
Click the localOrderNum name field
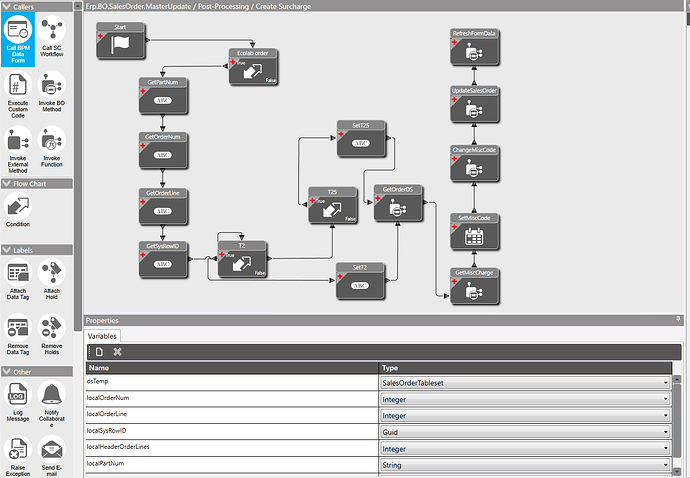click(232, 398)
